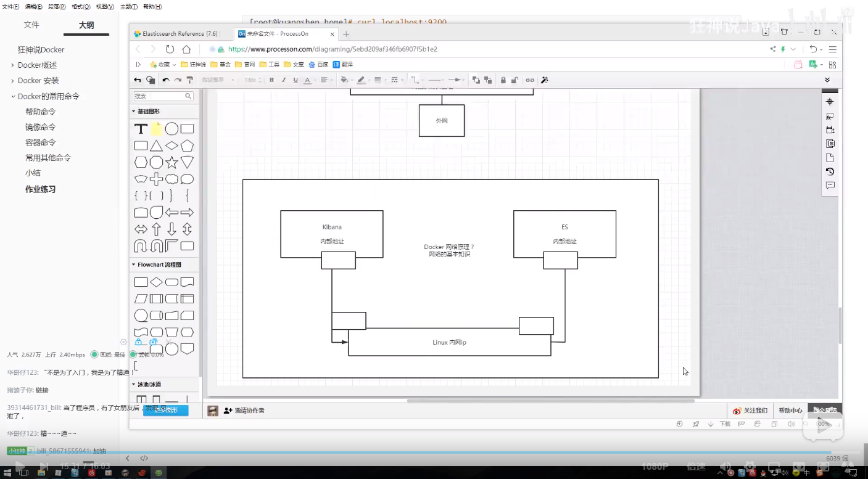Collapse the Flowchart 流程图 section
This screenshot has width=868, height=479.
tap(157, 264)
